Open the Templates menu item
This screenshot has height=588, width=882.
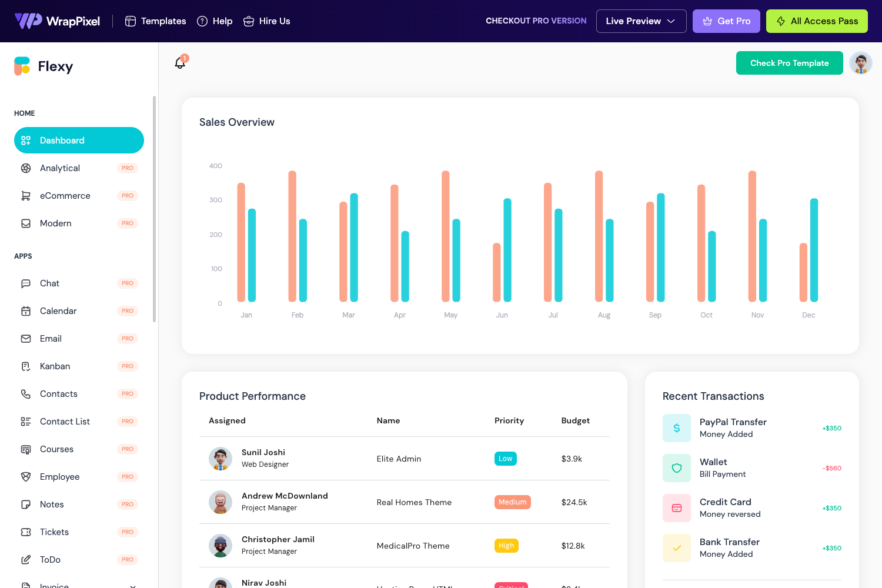pos(155,21)
